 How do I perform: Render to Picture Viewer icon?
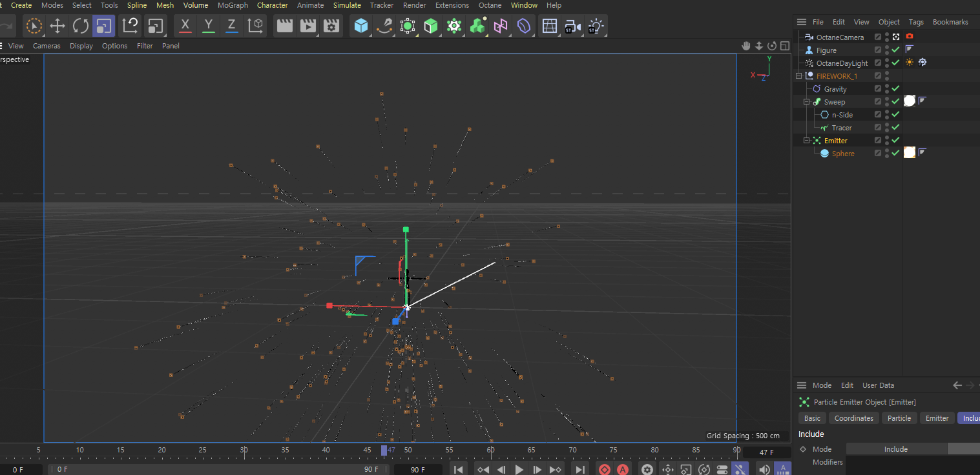[308, 26]
